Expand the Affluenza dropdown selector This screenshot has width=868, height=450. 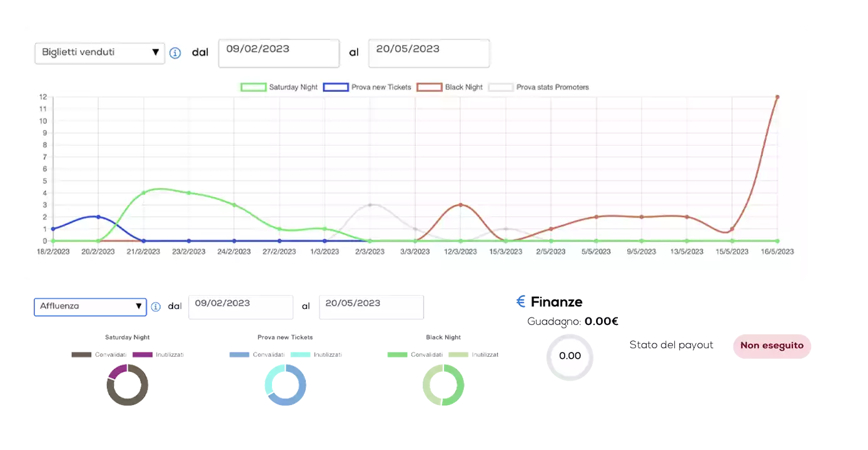pos(90,307)
